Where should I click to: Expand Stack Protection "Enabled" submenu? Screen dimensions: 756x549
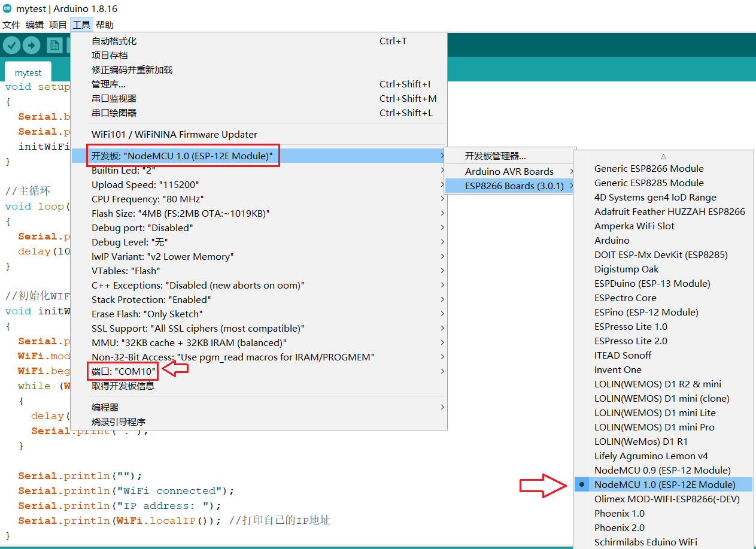coord(259,300)
